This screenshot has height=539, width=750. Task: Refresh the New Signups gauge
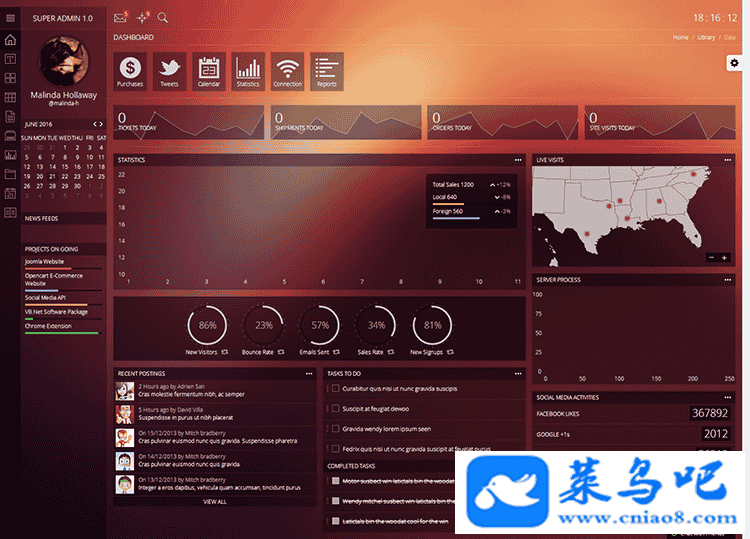pos(450,352)
